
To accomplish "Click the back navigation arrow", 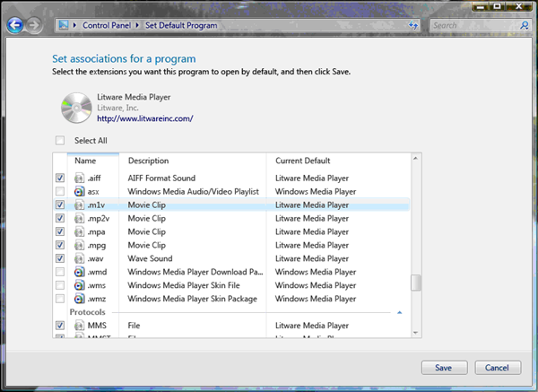I will point(13,26).
